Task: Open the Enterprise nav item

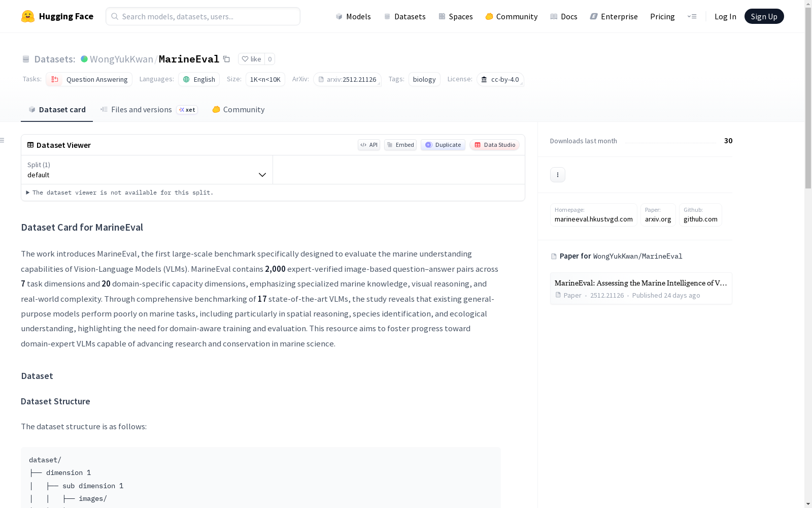Action: point(614,16)
